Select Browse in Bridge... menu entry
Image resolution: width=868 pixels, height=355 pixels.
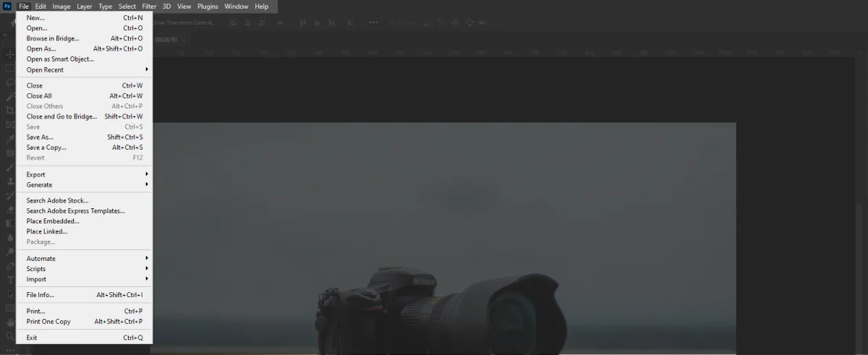pyautogui.click(x=53, y=38)
